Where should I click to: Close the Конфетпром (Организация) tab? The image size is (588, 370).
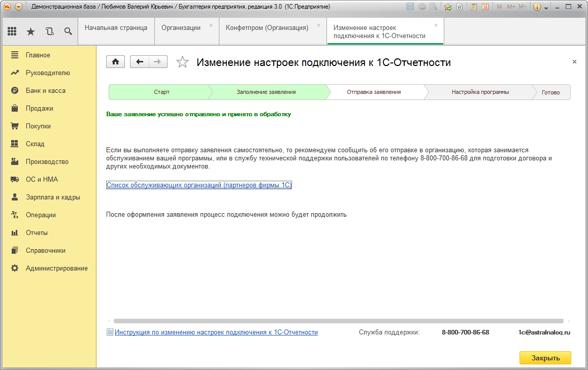pyautogui.click(x=318, y=25)
